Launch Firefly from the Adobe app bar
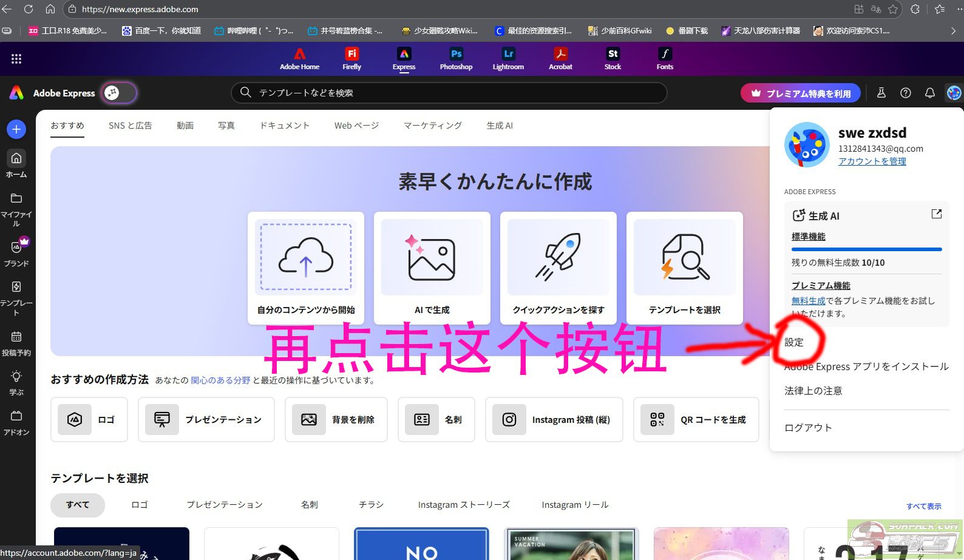 [351, 59]
